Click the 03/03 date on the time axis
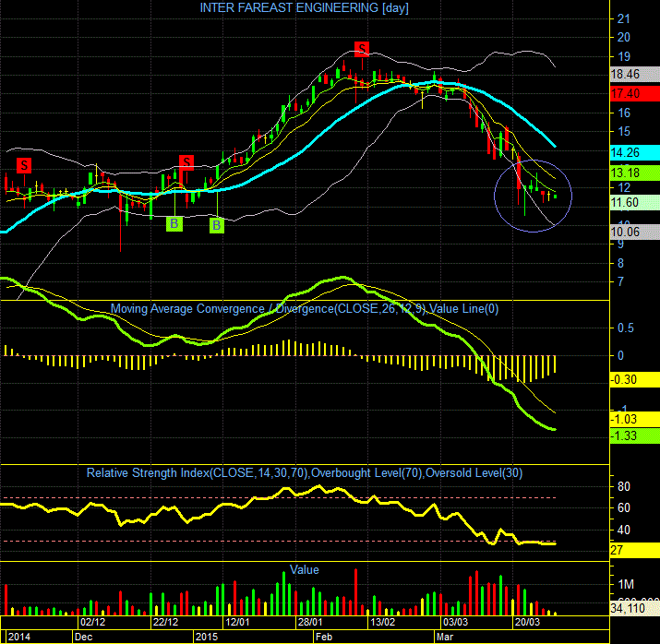Image resolution: width=660 pixels, height=644 pixels. coord(455,622)
